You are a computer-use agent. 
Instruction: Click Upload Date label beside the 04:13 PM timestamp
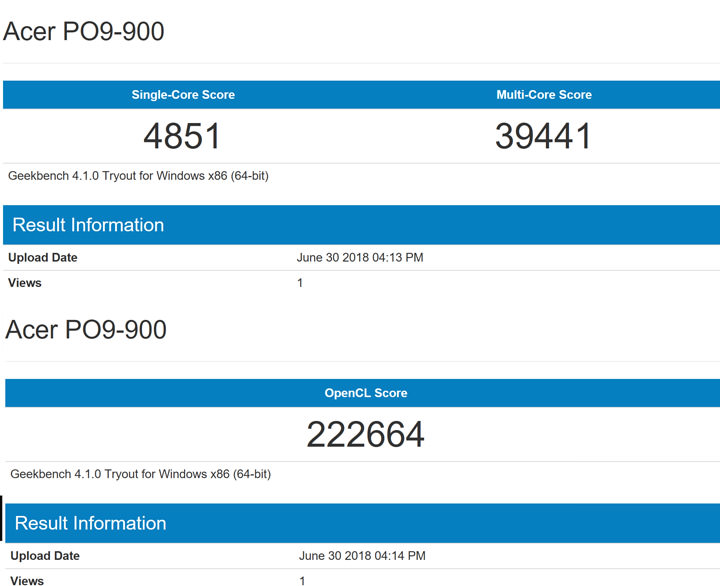coord(43,258)
